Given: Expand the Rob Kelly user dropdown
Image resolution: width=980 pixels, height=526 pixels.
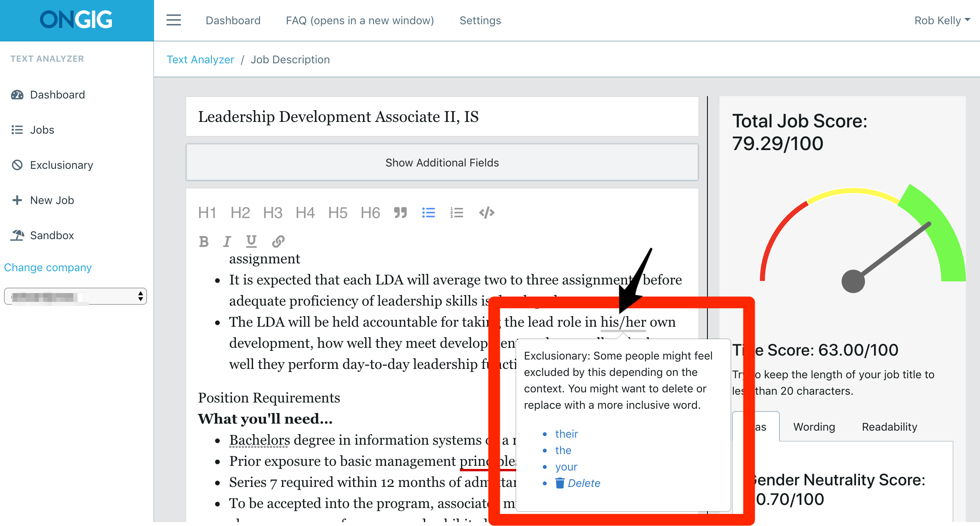Looking at the screenshot, I should point(942,20).
